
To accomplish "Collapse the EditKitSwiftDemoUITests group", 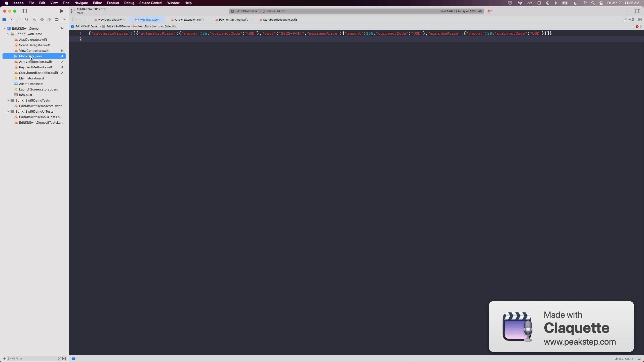I will pos(8,111).
